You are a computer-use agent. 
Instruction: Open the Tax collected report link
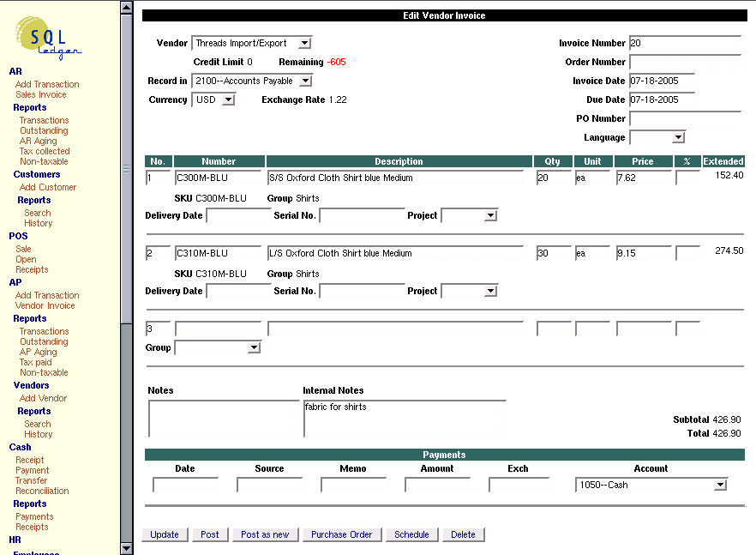pos(45,151)
